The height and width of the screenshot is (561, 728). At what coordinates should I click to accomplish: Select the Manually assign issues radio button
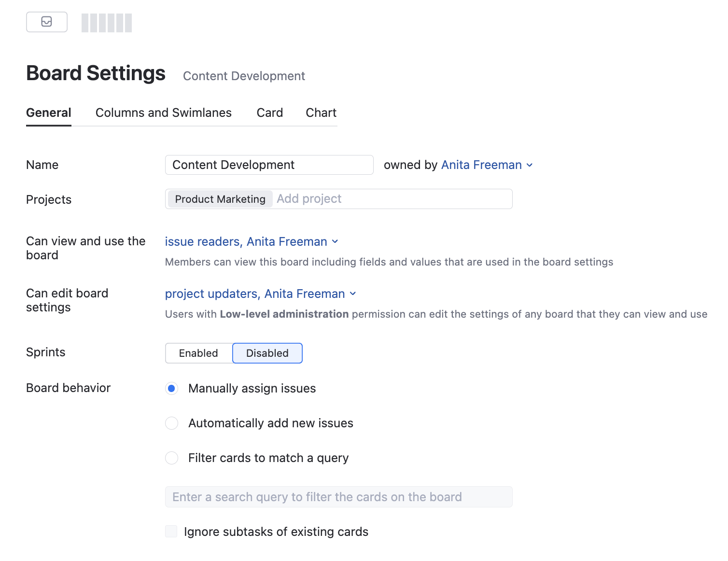coord(171,389)
